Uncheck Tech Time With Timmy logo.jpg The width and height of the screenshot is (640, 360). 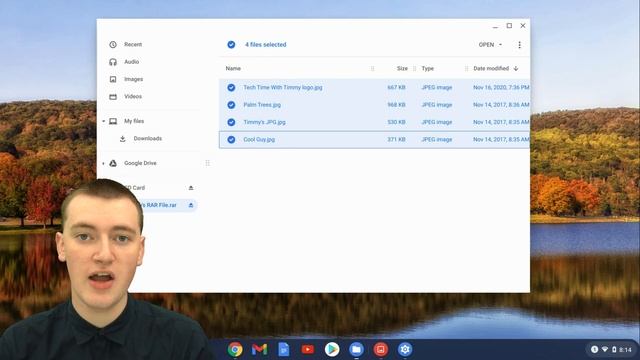(x=231, y=87)
